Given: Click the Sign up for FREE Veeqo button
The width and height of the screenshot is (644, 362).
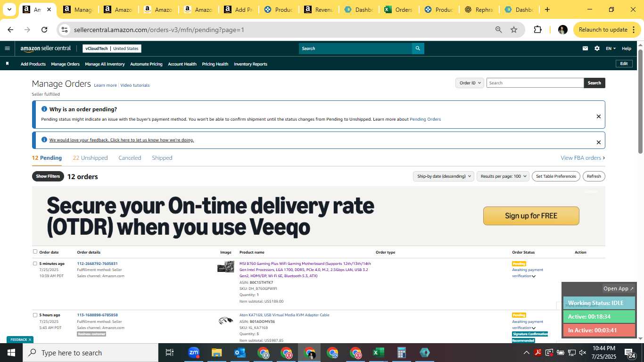Looking at the screenshot, I should tap(531, 216).
